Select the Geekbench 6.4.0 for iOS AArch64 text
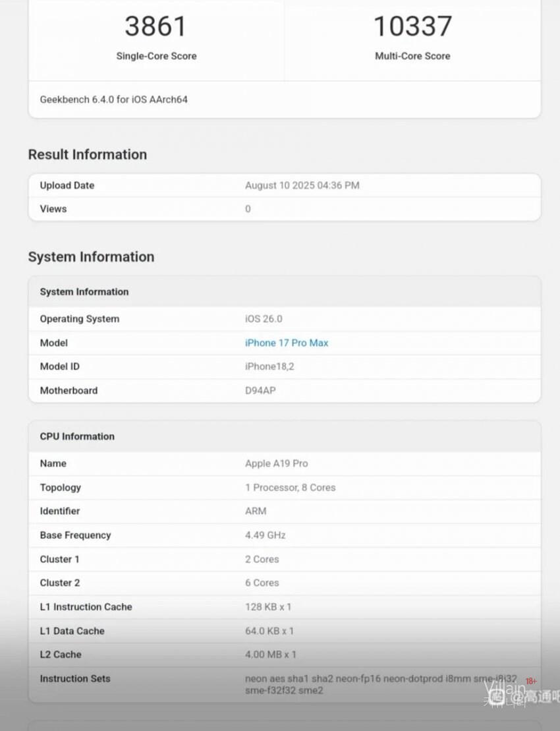 point(114,100)
